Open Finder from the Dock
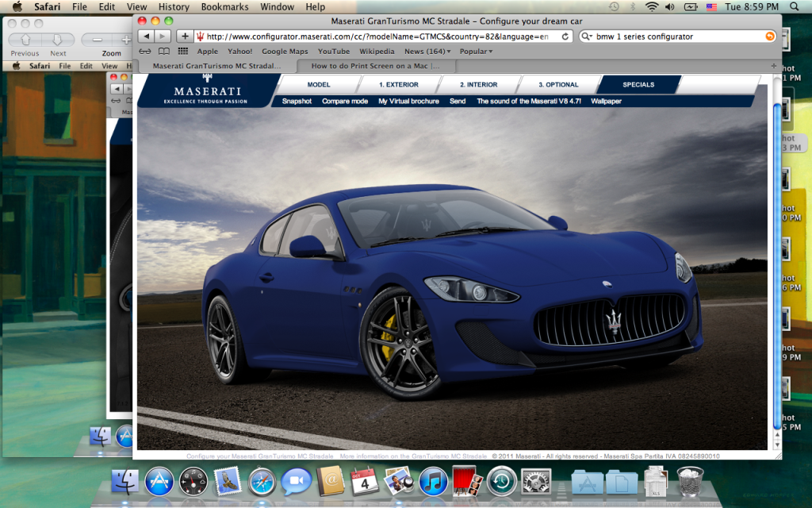Viewport: 812px width, 508px height. 124,480
